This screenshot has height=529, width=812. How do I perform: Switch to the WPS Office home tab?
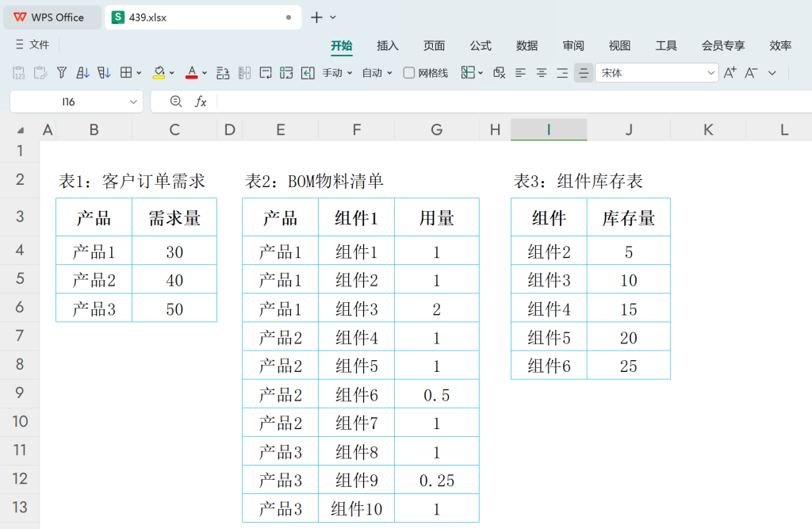point(52,17)
